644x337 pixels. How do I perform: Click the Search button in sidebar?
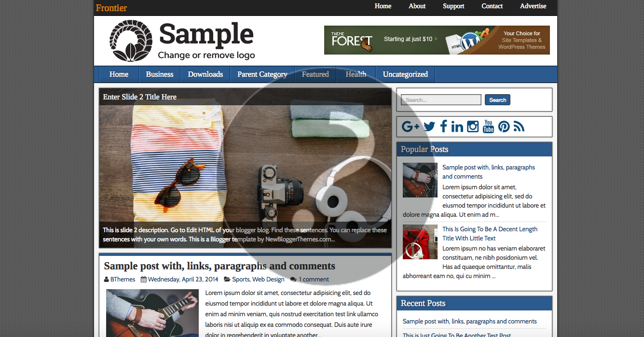[497, 100]
